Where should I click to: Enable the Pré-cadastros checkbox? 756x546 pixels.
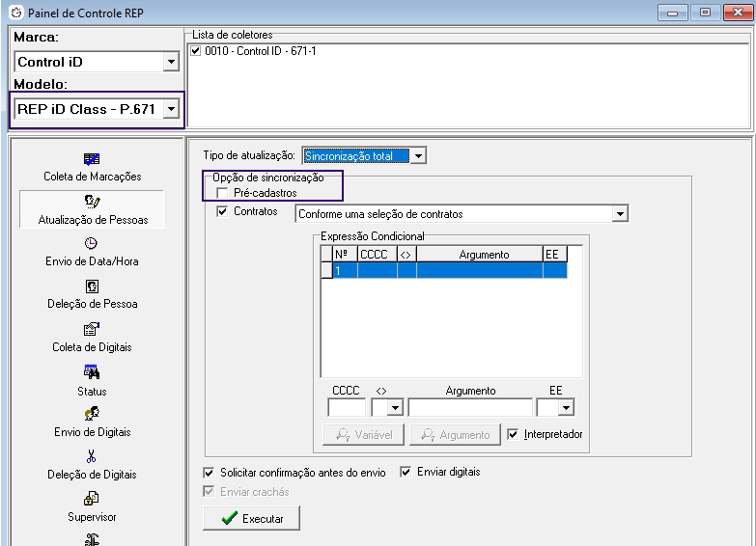223,193
